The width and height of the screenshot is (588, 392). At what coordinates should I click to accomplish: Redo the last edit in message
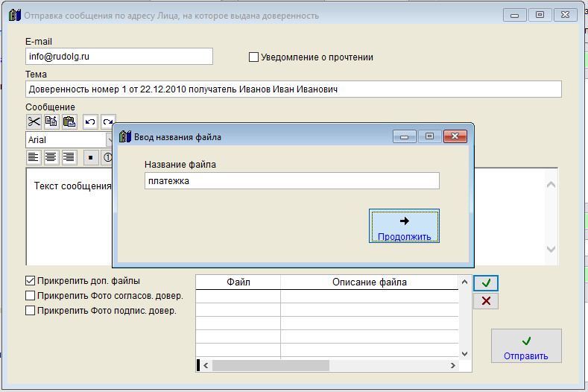(108, 122)
